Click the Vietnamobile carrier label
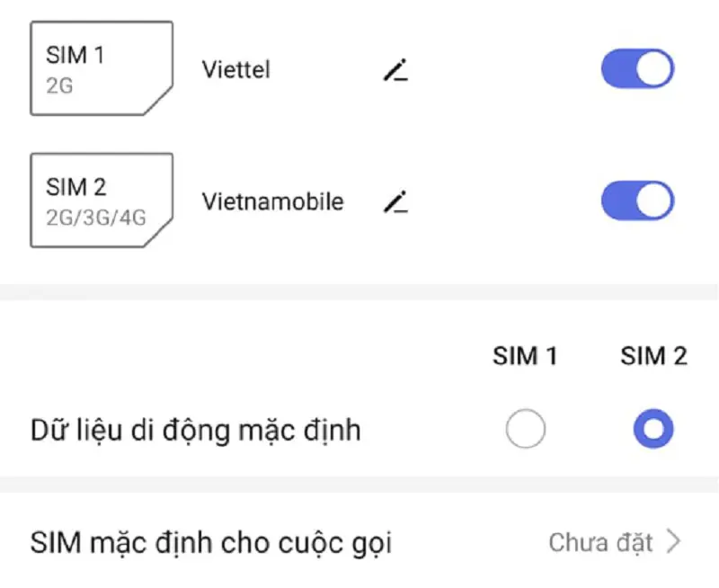 (274, 201)
